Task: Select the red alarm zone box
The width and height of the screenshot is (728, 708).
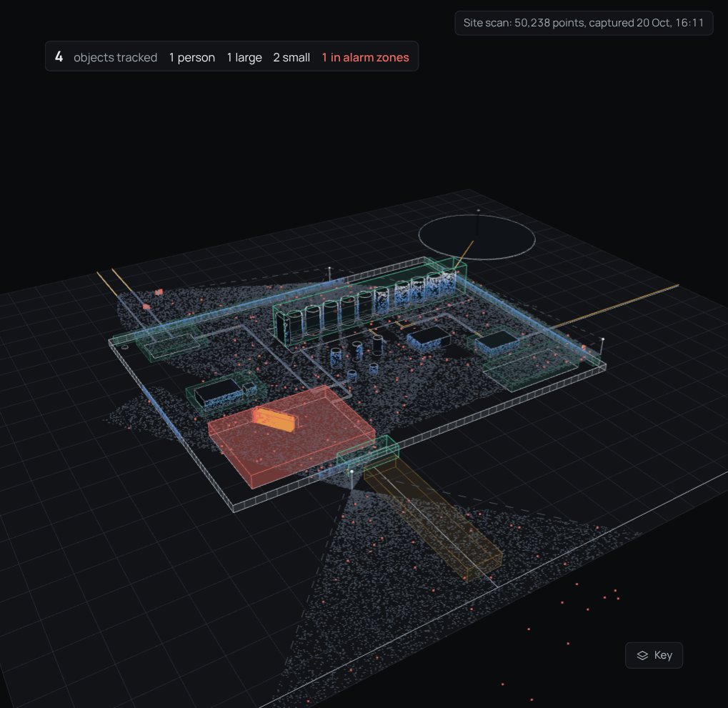Action: point(291,437)
